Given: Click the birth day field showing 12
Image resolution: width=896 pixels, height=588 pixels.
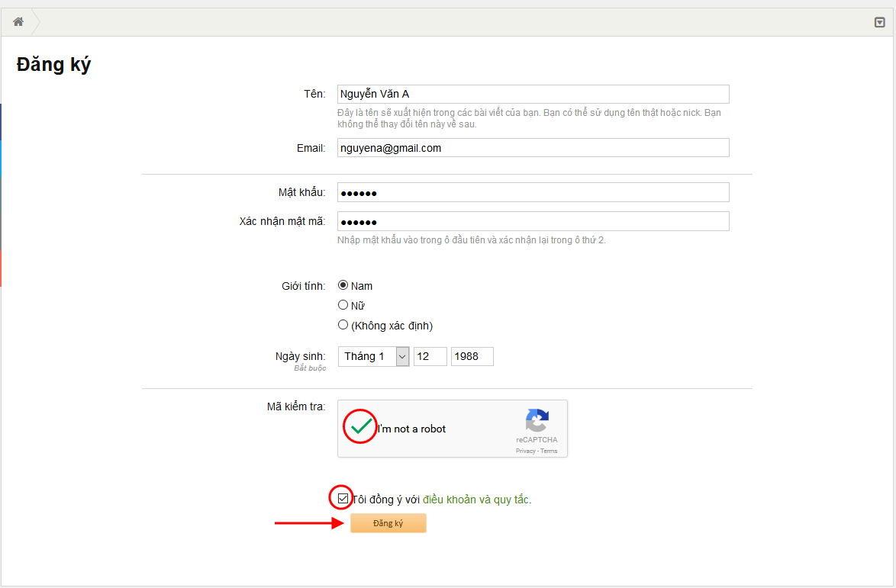Looking at the screenshot, I should (430, 356).
